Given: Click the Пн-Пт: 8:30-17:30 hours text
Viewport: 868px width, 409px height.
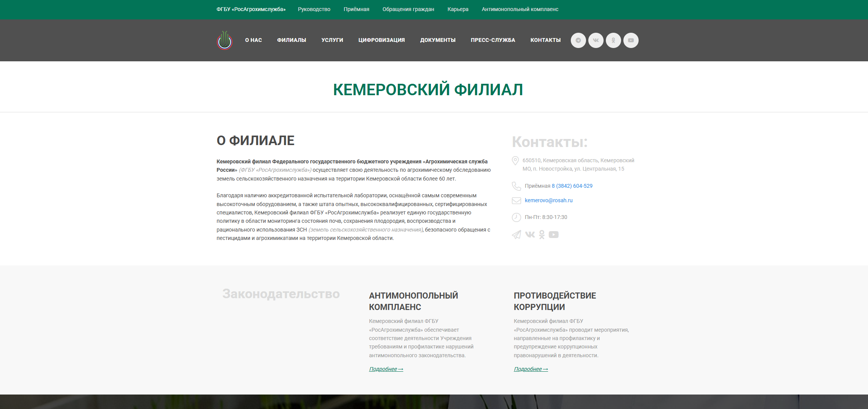Looking at the screenshot, I should [x=546, y=217].
